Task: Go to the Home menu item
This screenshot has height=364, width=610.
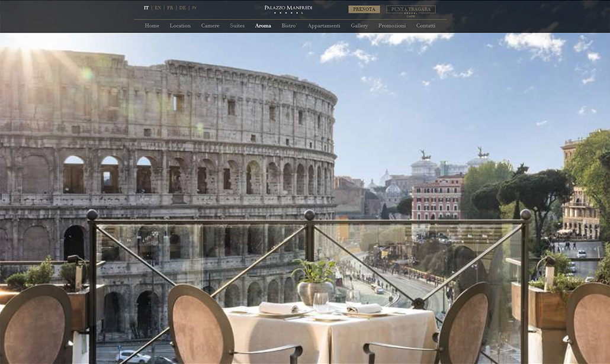Action: 152,26
